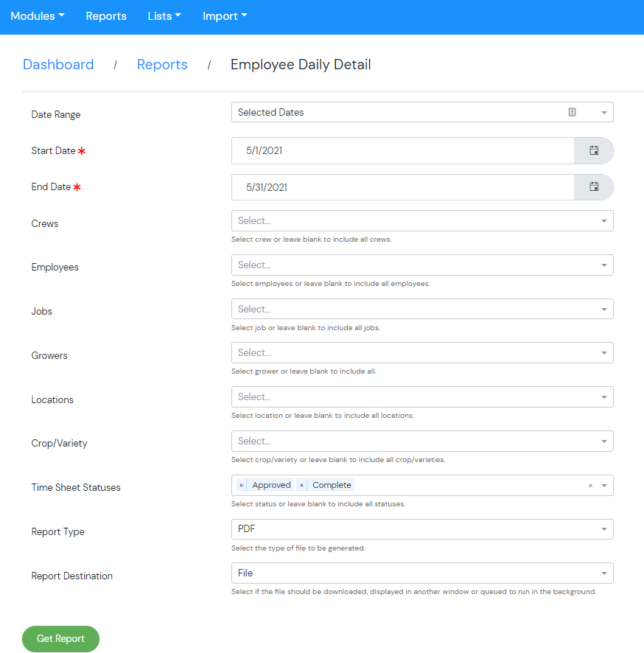
Task: Change Report Type from PDF
Action: (x=422, y=529)
